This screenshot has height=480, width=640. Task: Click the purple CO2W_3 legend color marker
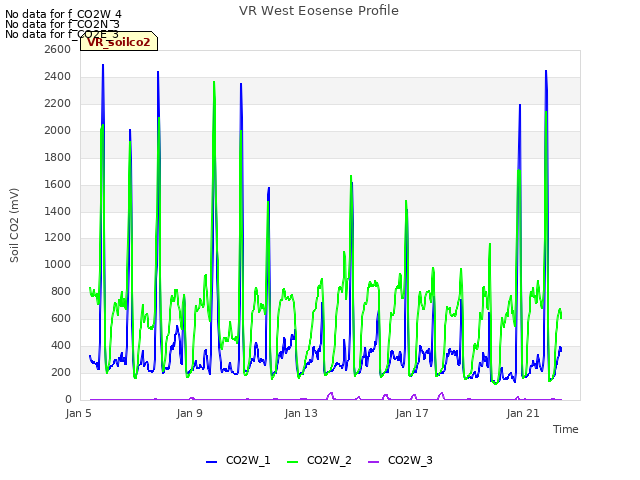point(373,462)
